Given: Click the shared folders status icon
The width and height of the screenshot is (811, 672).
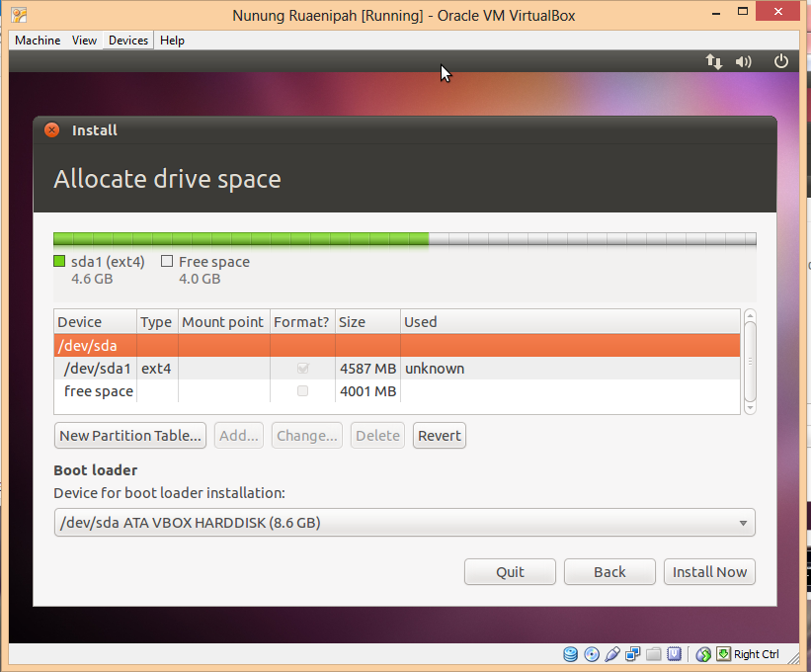Looking at the screenshot, I should (x=653, y=654).
